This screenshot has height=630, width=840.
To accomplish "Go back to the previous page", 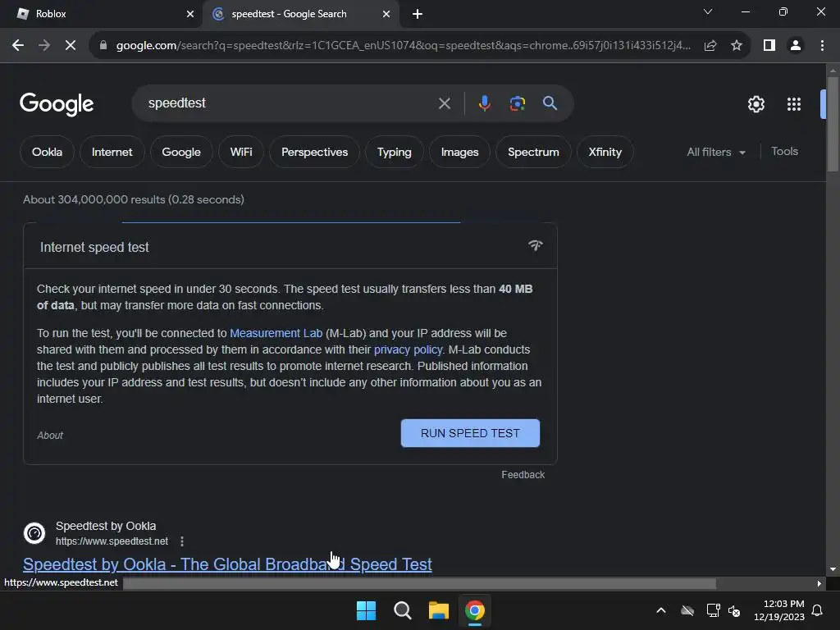I will pyautogui.click(x=18, y=46).
